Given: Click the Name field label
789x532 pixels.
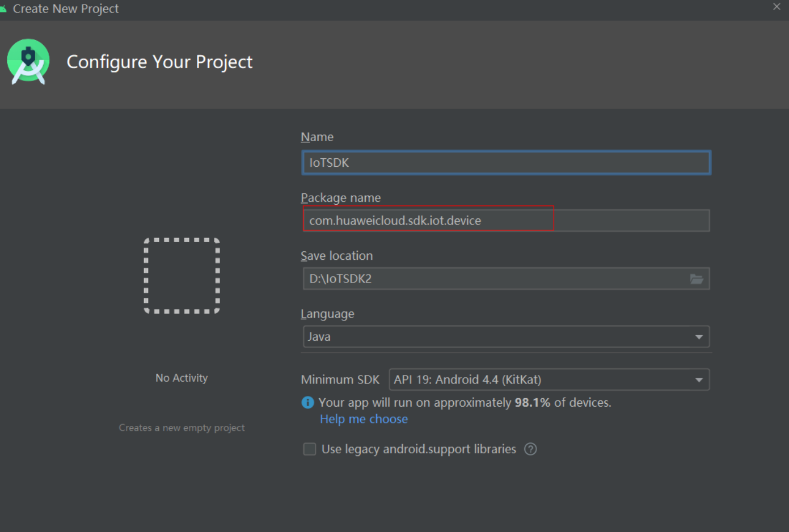Looking at the screenshot, I should point(317,137).
